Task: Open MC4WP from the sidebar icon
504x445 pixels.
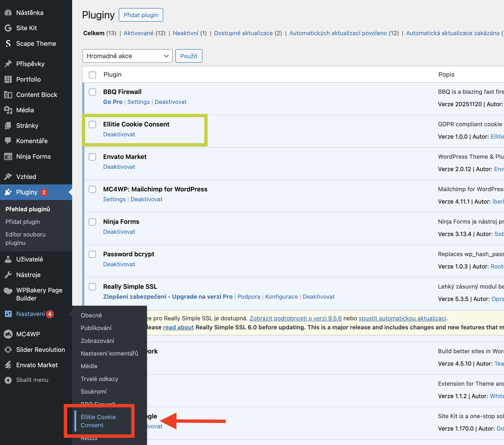Action: (8, 334)
